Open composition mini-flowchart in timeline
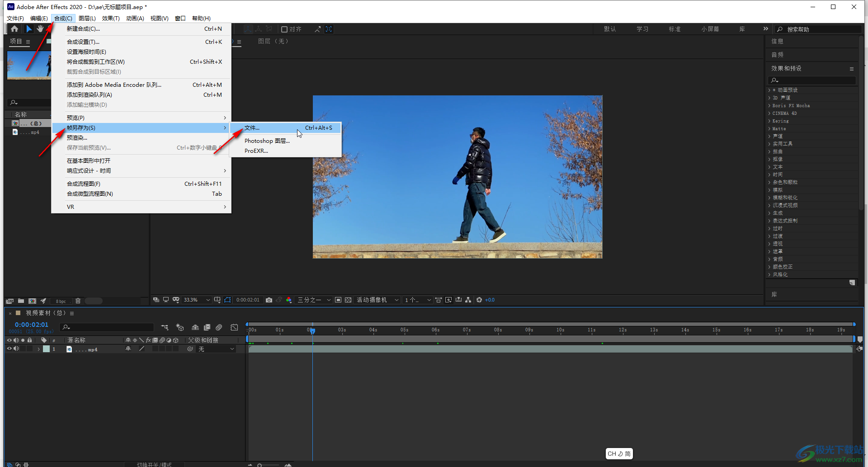 [x=165, y=327]
